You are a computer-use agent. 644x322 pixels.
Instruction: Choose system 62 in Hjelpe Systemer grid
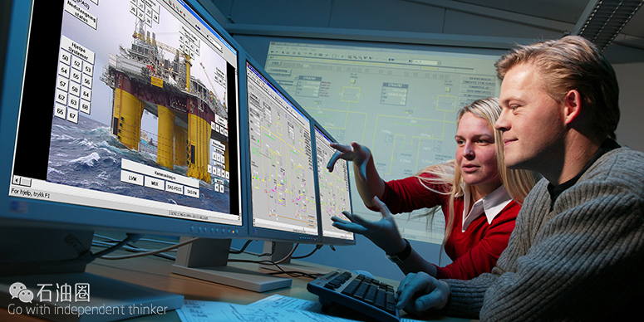click(61, 97)
